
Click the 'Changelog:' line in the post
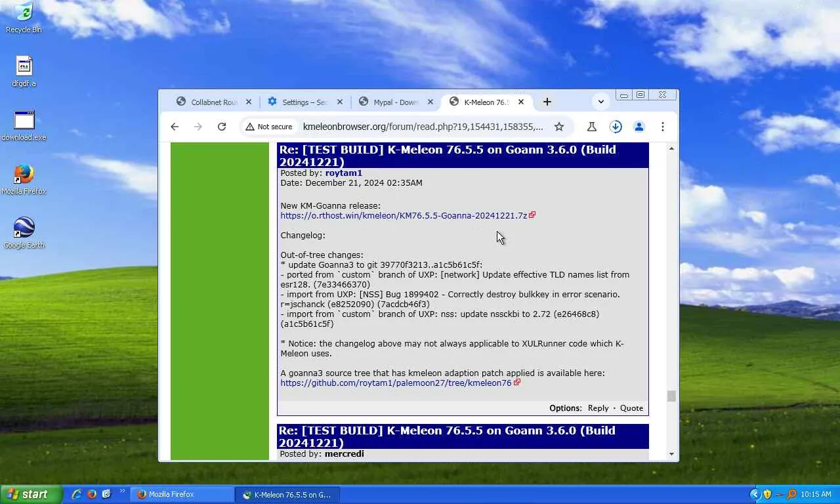click(303, 236)
